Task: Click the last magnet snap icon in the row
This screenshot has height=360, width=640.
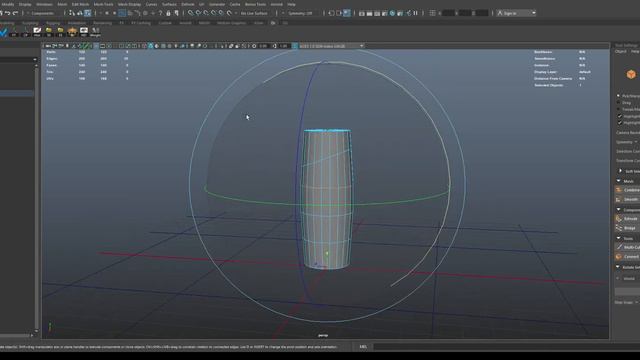Action: pos(229,13)
